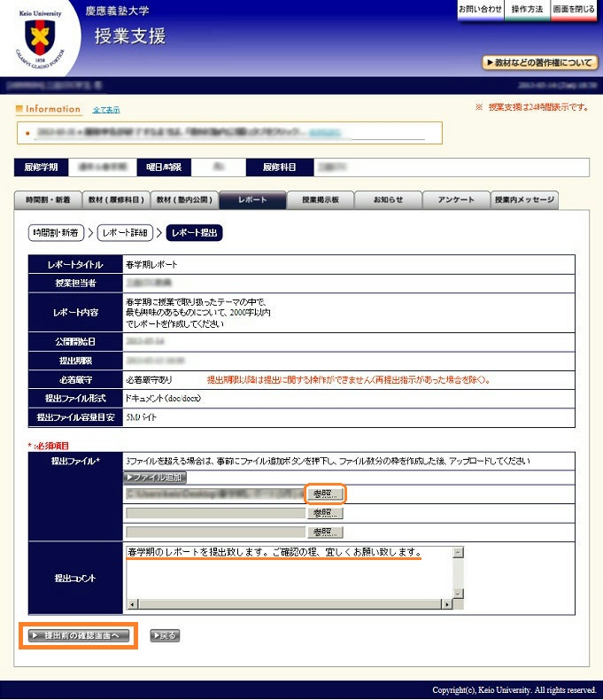Open the アンケート tab
Viewport: 603px width, 700px height.
(x=456, y=200)
